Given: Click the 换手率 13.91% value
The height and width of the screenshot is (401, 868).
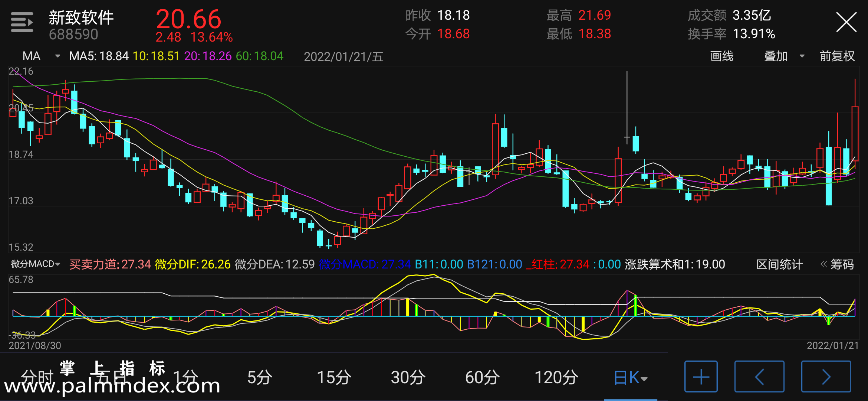Looking at the screenshot, I should click(754, 34).
